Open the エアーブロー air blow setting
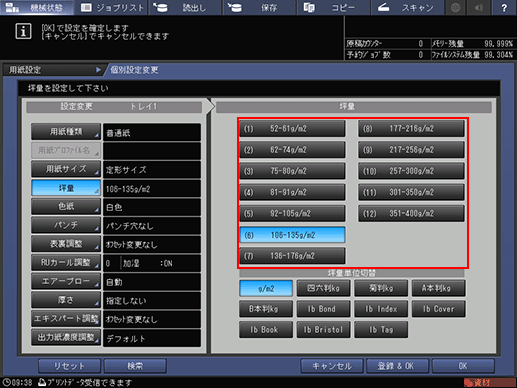 [x=66, y=281]
